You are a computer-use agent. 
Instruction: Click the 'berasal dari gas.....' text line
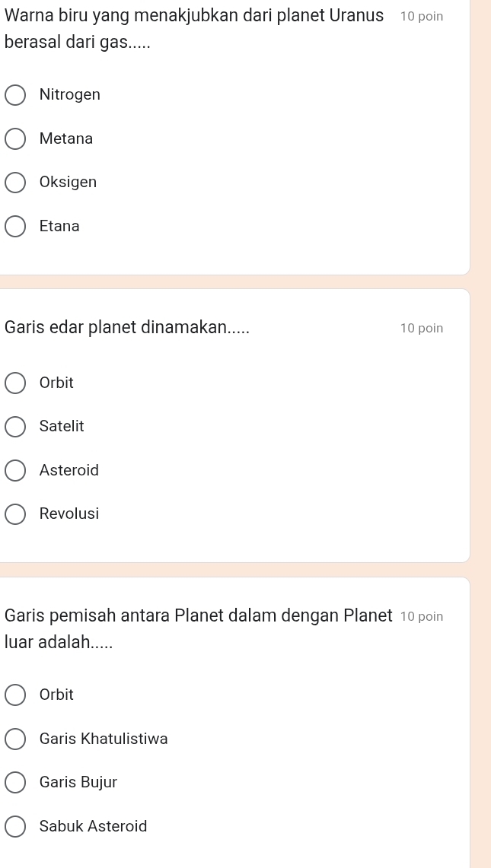click(77, 43)
